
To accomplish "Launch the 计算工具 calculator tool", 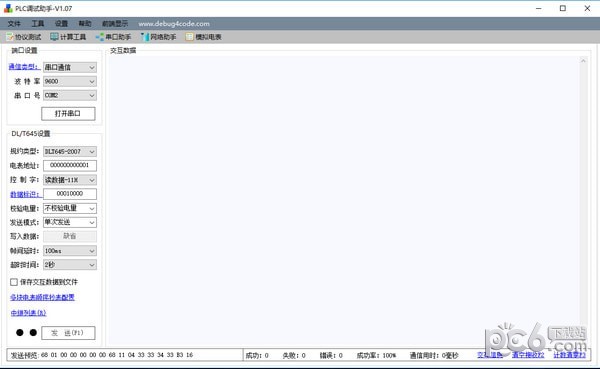I will click(x=68, y=37).
